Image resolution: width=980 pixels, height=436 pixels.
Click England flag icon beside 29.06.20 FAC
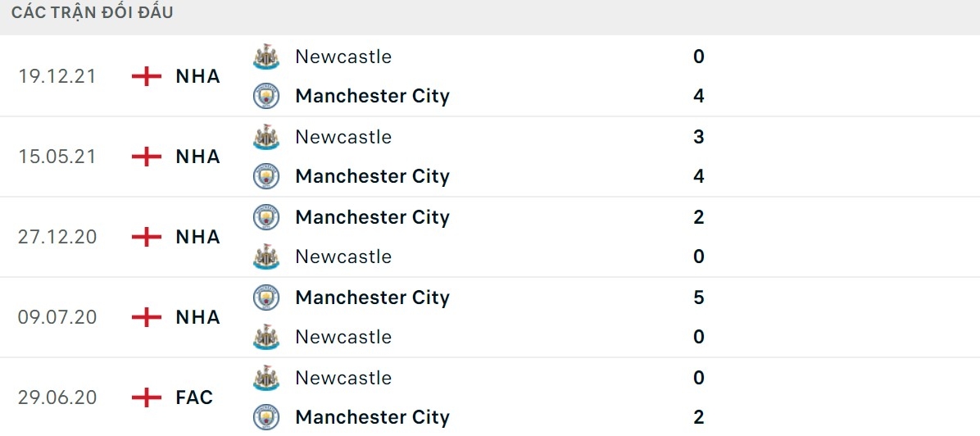point(147,397)
